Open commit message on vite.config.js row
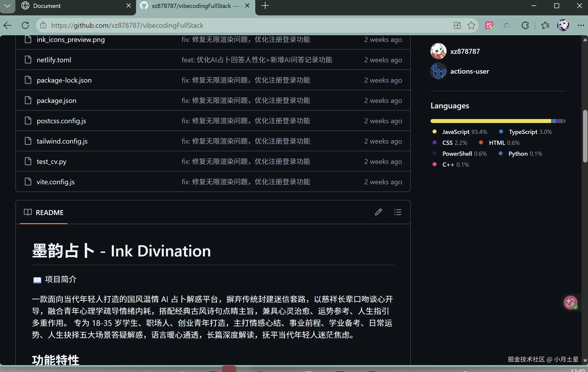The image size is (588, 372). coord(246,182)
